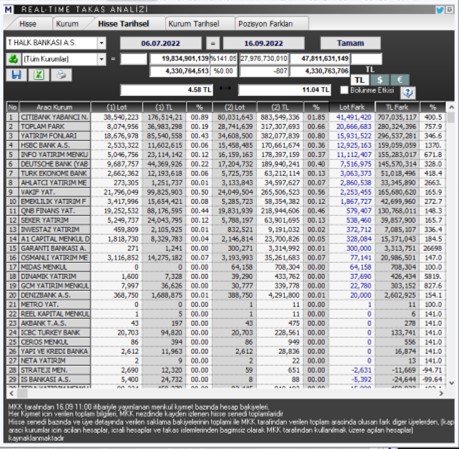Click the help question mark icon
The width and height of the screenshot is (459, 449).
408,93
